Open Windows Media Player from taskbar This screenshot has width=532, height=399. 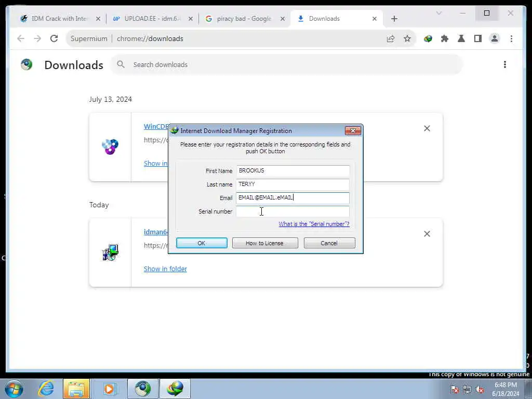pyautogui.click(x=109, y=389)
